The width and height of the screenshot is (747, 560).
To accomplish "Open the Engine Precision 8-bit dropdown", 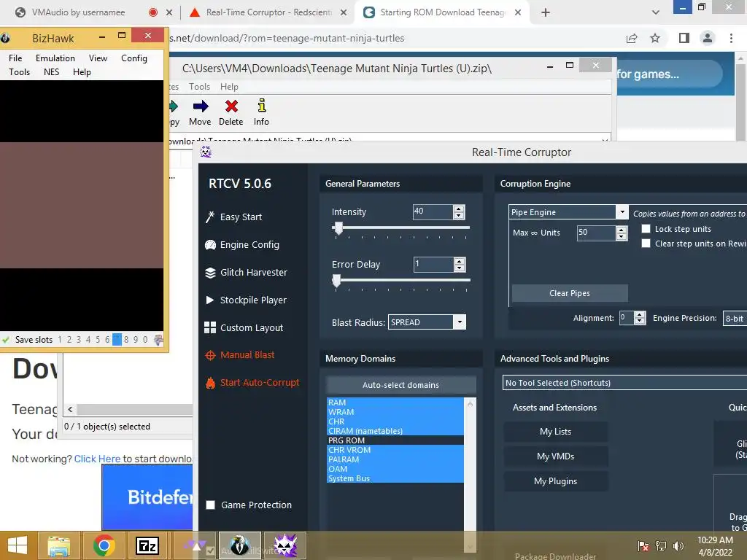I will point(735,319).
